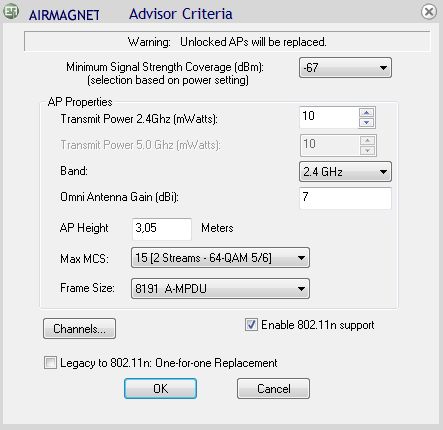Close the Advisor Criteria dialog
Viewport: 443px width, 430px height.
[429, 12]
